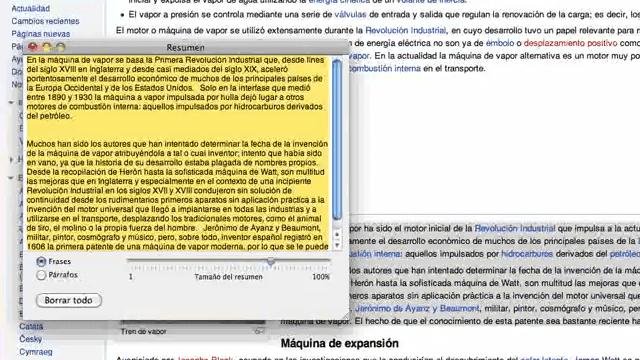Click the Borrar todo button
Viewport: 640px width, 360px height.
point(69,300)
